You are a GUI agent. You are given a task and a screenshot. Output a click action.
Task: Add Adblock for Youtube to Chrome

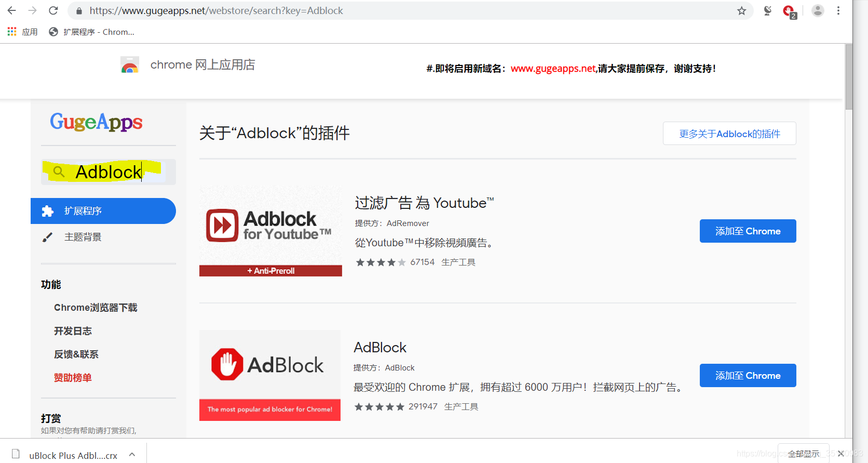tap(748, 231)
